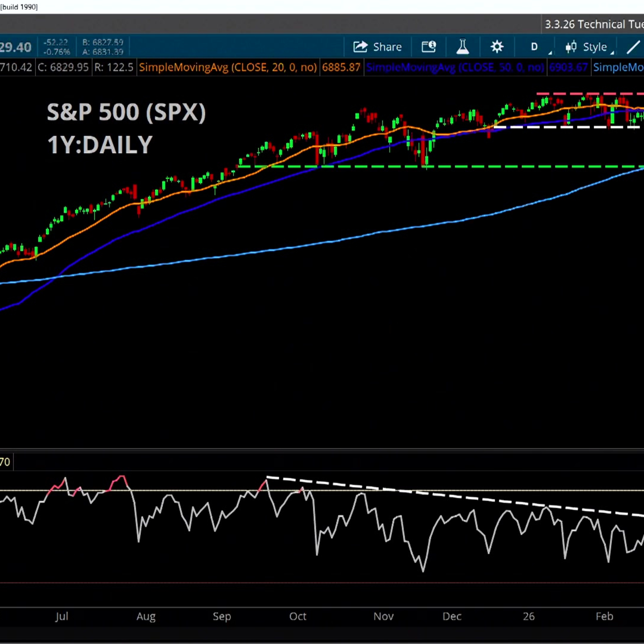The image size is (644, 644).
Task: Click the Nov label on time axis
Action: [384, 616]
